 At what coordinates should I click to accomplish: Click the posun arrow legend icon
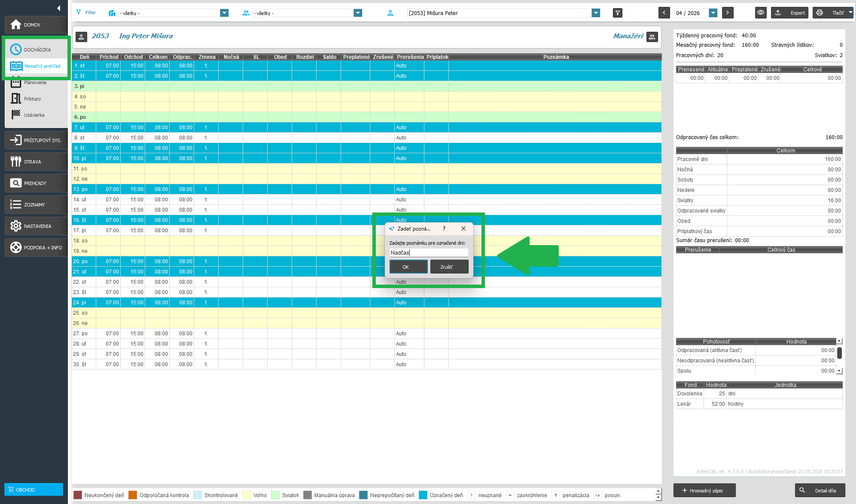coord(598,495)
